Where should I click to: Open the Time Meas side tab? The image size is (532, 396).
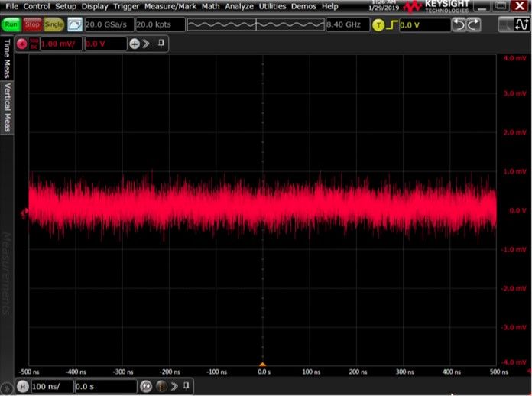coord(7,57)
